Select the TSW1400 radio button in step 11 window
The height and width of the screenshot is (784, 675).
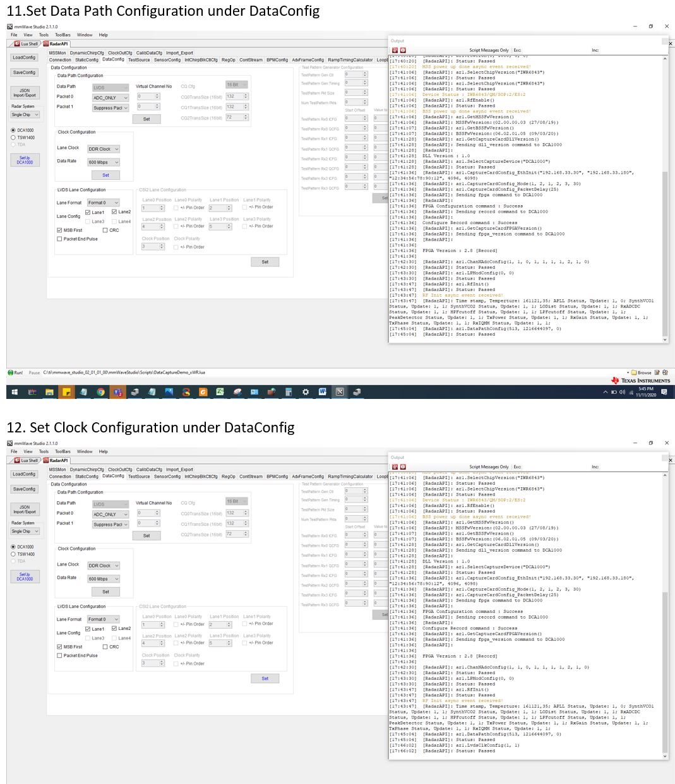click(13, 137)
